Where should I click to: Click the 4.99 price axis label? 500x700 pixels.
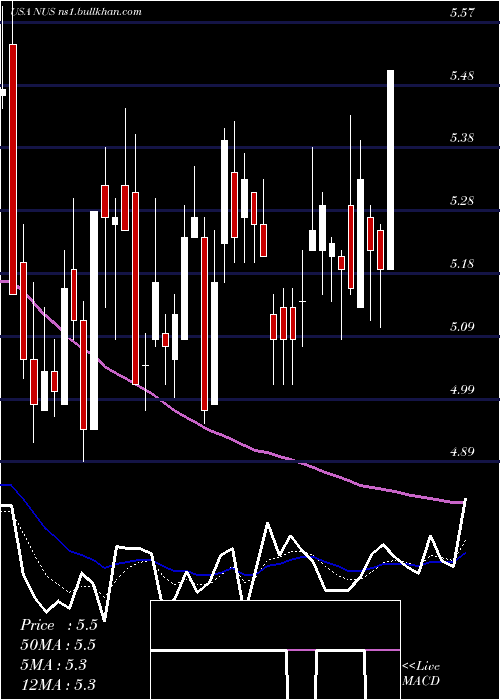pyautogui.click(x=462, y=389)
